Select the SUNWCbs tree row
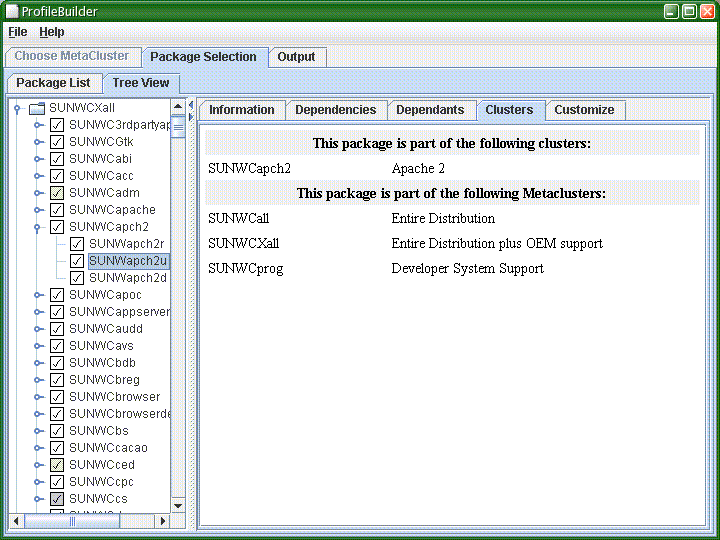 pos(99,431)
